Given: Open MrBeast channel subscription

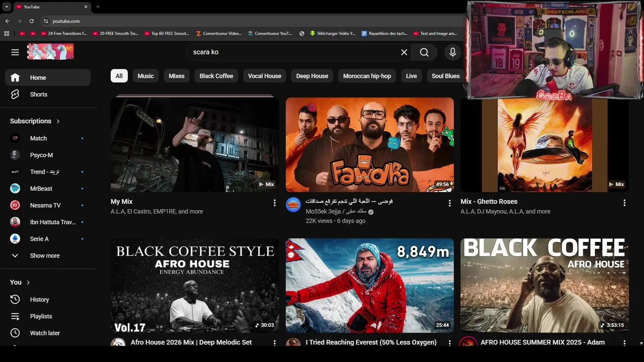Looking at the screenshot, I should point(48,189).
